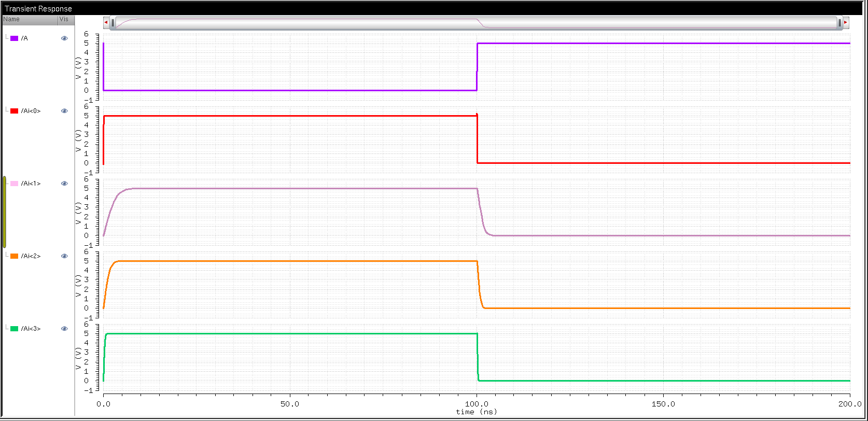Click the 0.0 tick on the time axis
This screenshot has width=868, height=421.
(103, 403)
